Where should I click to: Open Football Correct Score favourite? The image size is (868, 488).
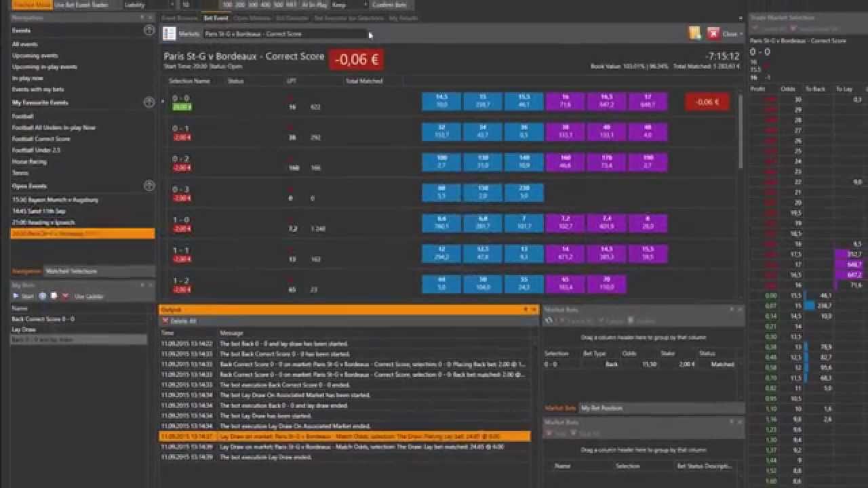tap(41, 139)
